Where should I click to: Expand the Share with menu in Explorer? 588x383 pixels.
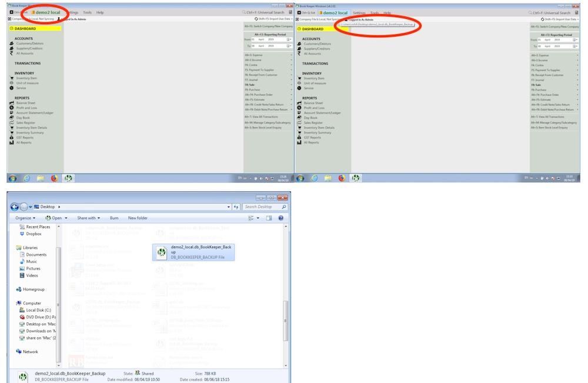pyautogui.click(x=89, y=218)
